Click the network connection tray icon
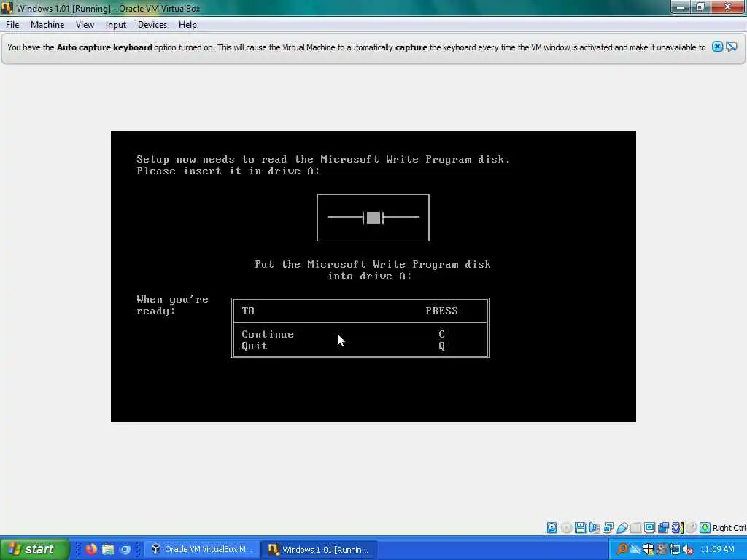The height and width of the screenshot is (560, 747). coord(675,549)
